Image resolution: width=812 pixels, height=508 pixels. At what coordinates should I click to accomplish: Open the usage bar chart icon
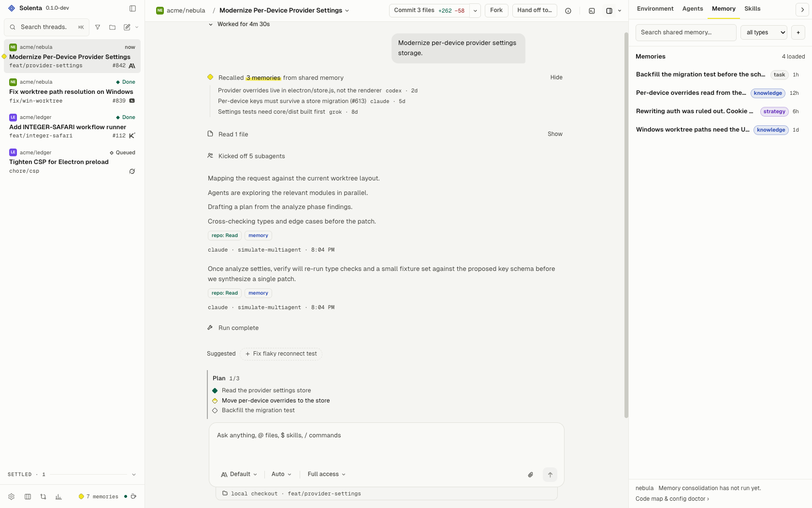click(58, 496)
